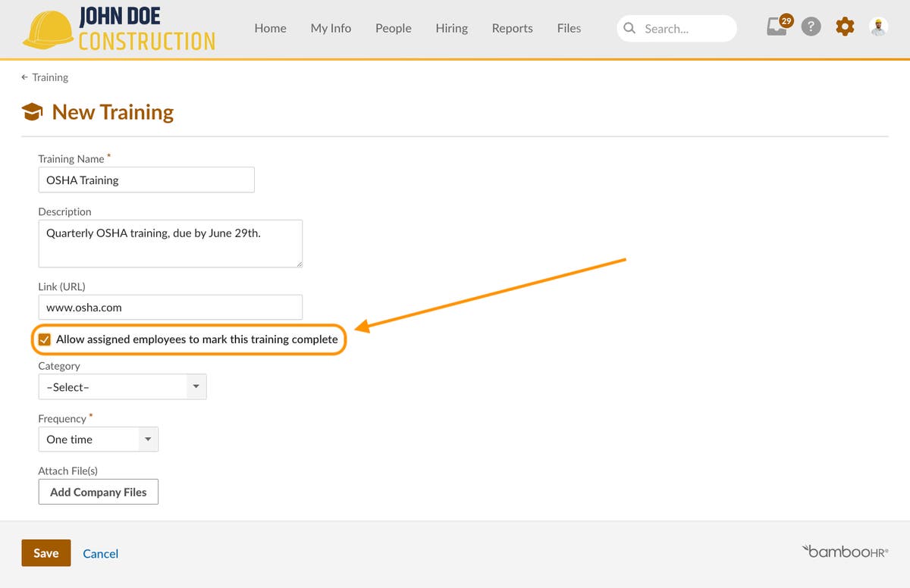Open notifications inbox showing 29 alerts
This screenshot has height=588, width=910.
(775, 27)
